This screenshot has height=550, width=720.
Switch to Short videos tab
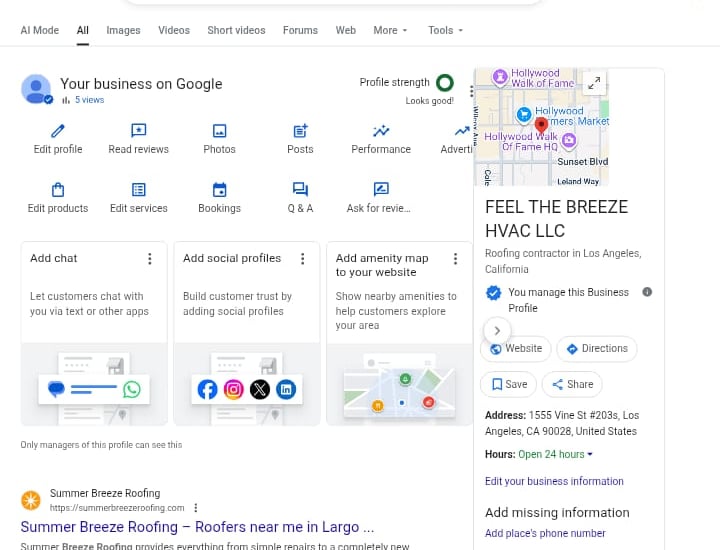pyautogui.click(x=236, y=30)
